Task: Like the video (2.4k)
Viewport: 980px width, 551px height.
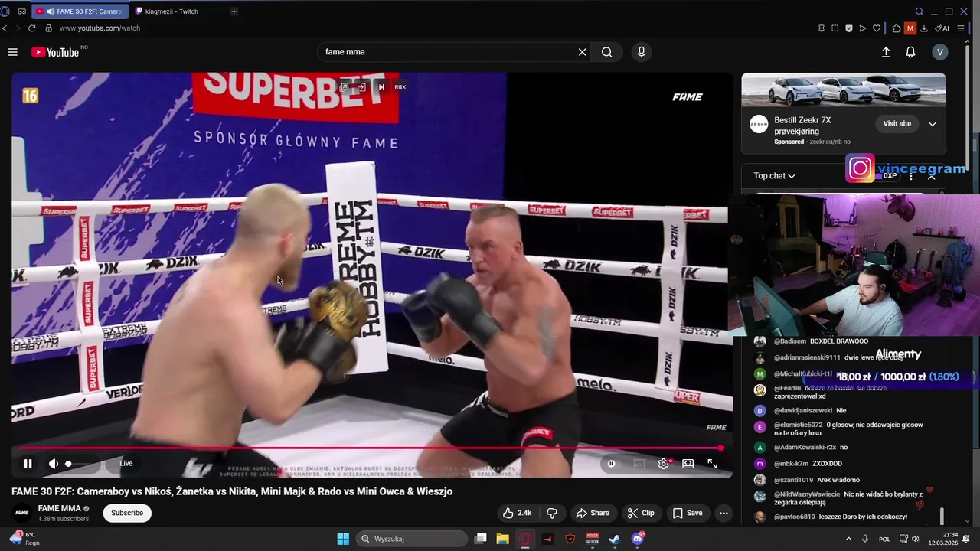Action: [517, 513]
